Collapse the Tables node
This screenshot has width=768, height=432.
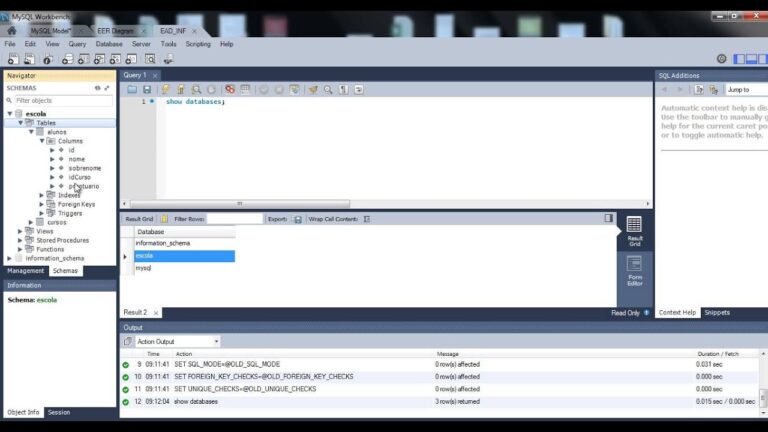pos(21,123)
